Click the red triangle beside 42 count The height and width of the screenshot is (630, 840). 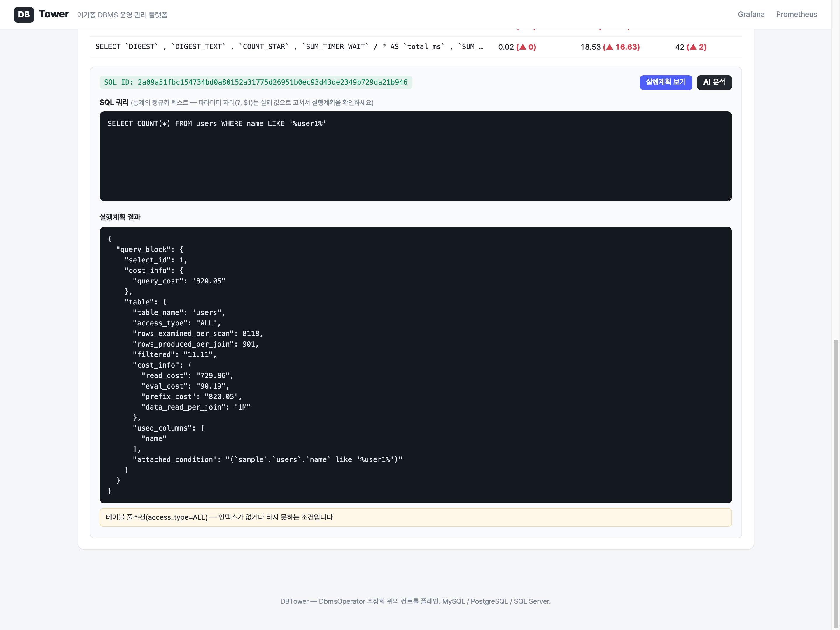point(693,47)
